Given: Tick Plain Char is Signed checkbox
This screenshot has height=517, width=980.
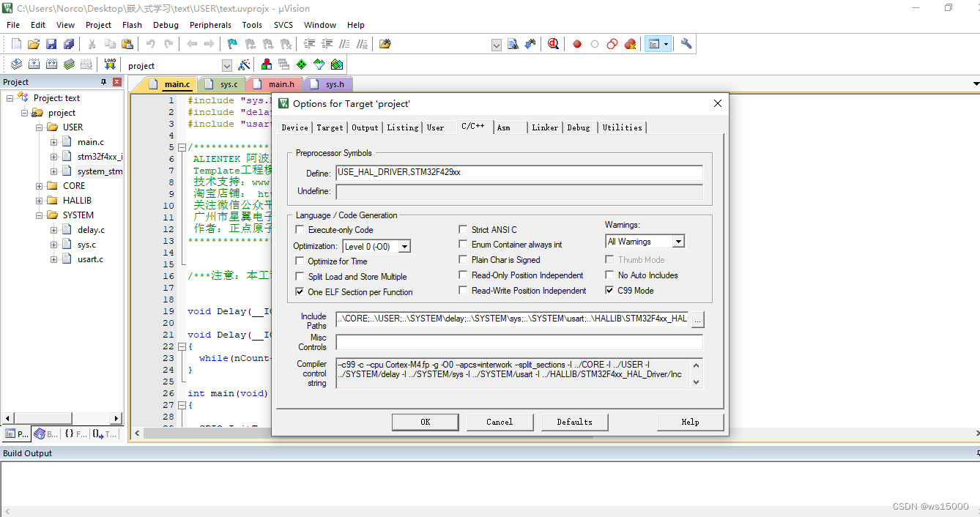Looking at the screenshot, I should [x=463, y=259].
